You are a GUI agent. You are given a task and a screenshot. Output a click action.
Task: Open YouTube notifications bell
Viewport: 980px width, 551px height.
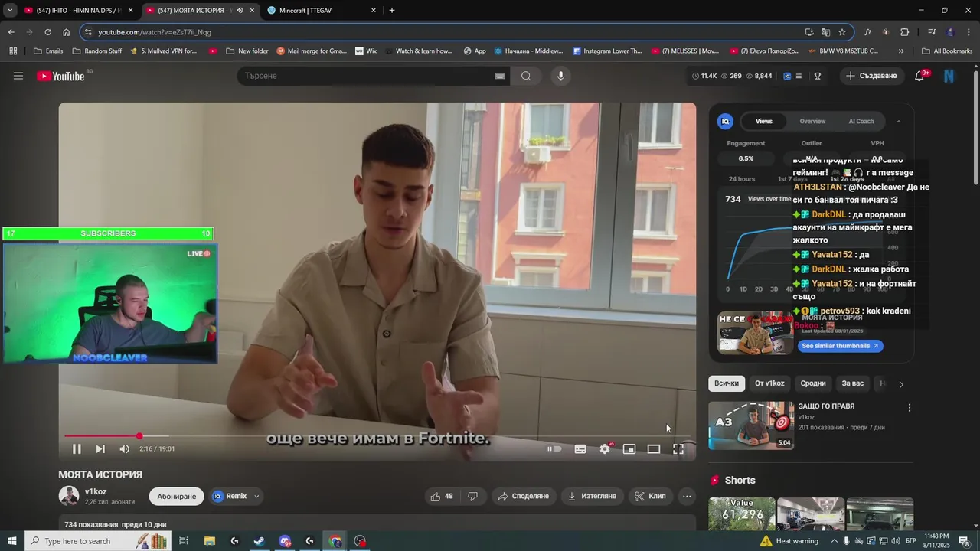click(920, 76)
